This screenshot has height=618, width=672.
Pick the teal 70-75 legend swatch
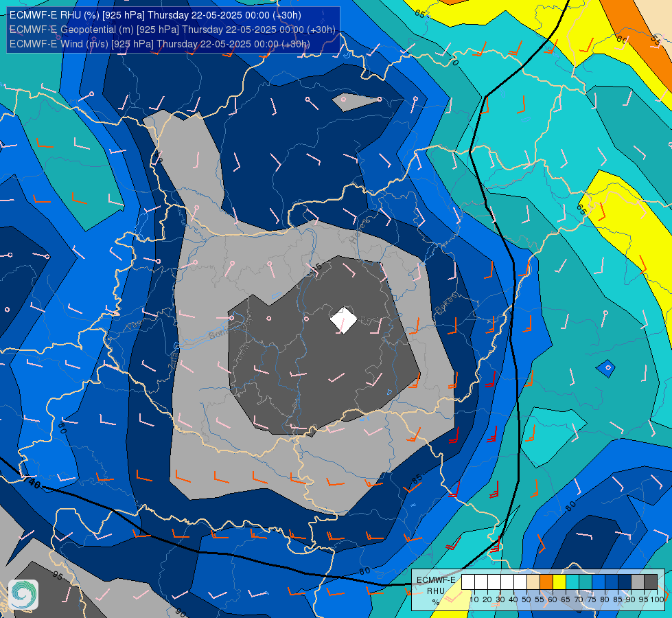point(586,582)
